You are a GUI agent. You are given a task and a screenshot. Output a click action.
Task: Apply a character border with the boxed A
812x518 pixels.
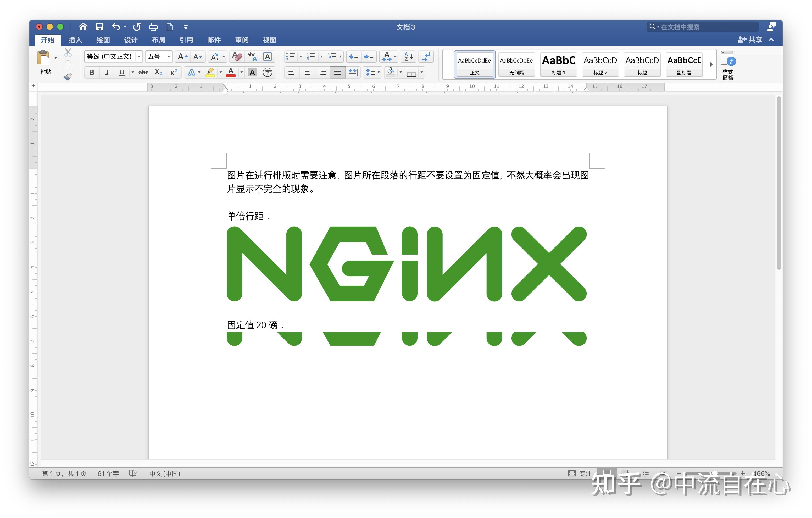click(x=268, y=56)
